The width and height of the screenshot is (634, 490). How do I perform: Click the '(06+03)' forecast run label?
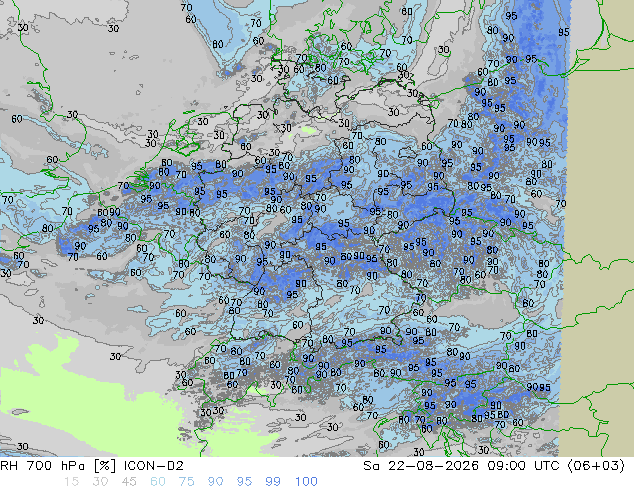tap(596, 466)
